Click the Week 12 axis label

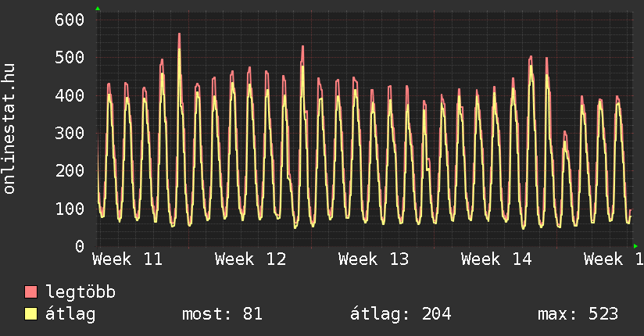click(250, 259)
